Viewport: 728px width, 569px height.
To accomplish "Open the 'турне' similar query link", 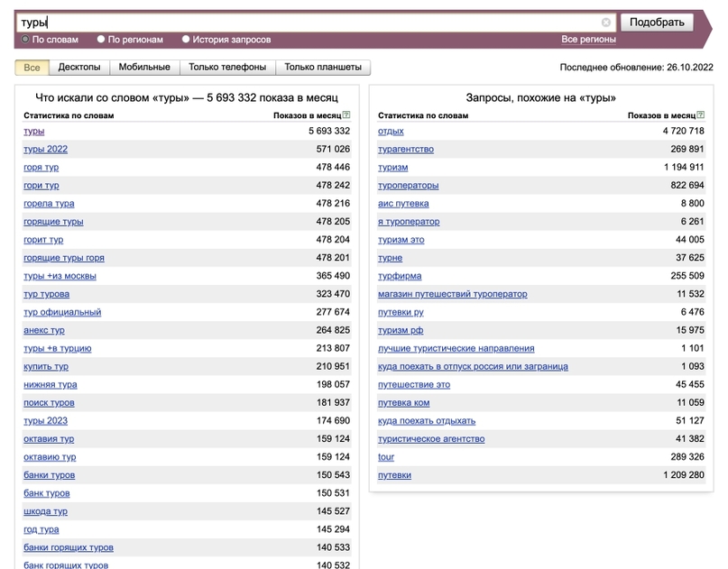I will pos(390,258).
